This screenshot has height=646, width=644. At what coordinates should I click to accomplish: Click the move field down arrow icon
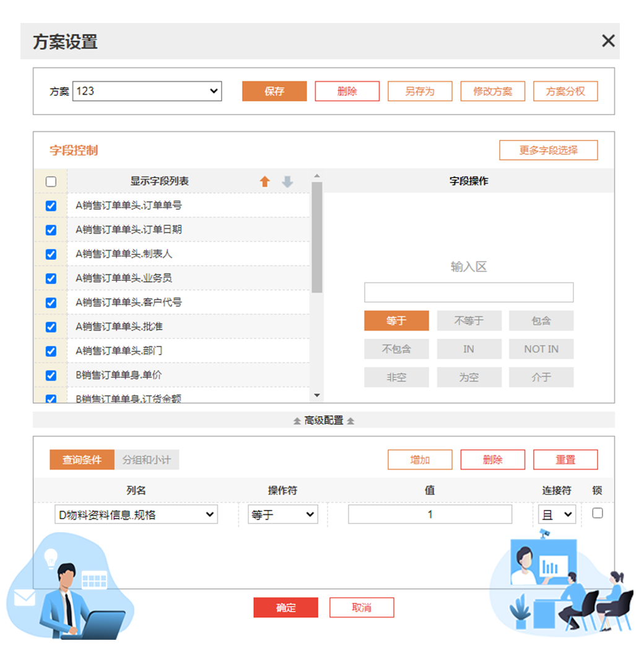287,181
